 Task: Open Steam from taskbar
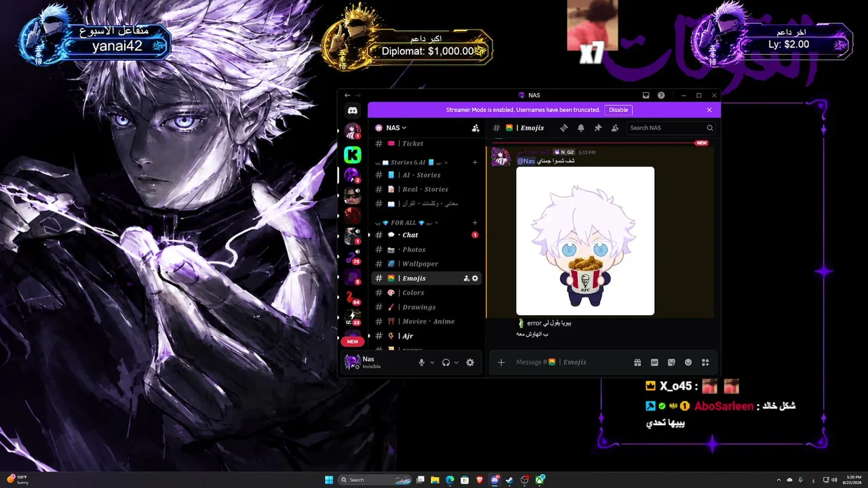pos(510,480)
